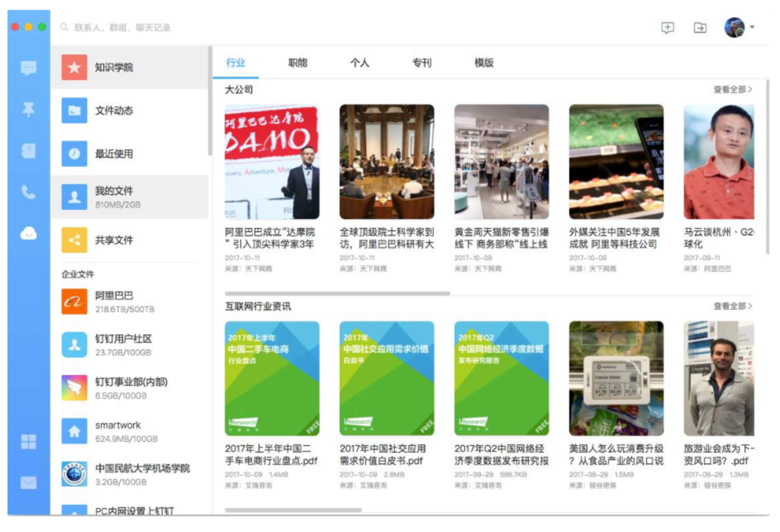The height and width of the screenshot is (532, 780).
Task: Open the apps grid icon in sidebar
Action: point(29,442)
